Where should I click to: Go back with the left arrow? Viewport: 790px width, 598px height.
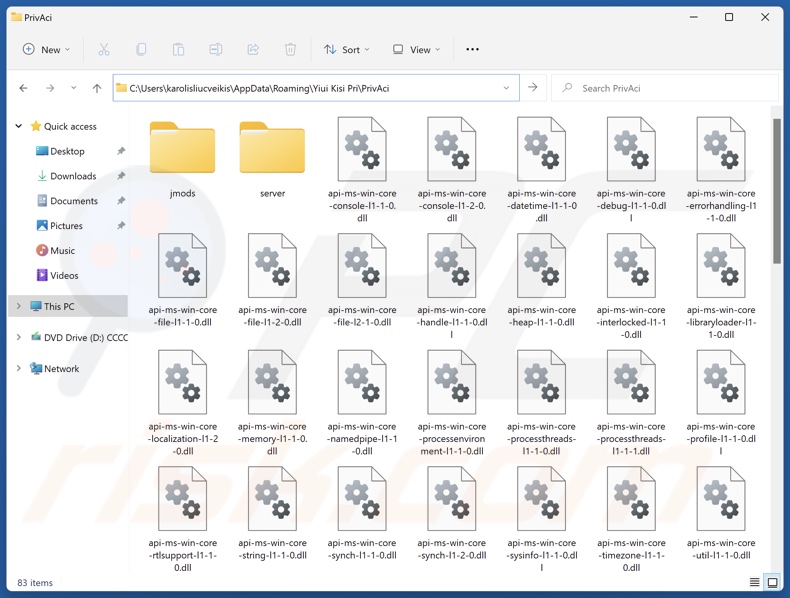(x=23, y=88)
